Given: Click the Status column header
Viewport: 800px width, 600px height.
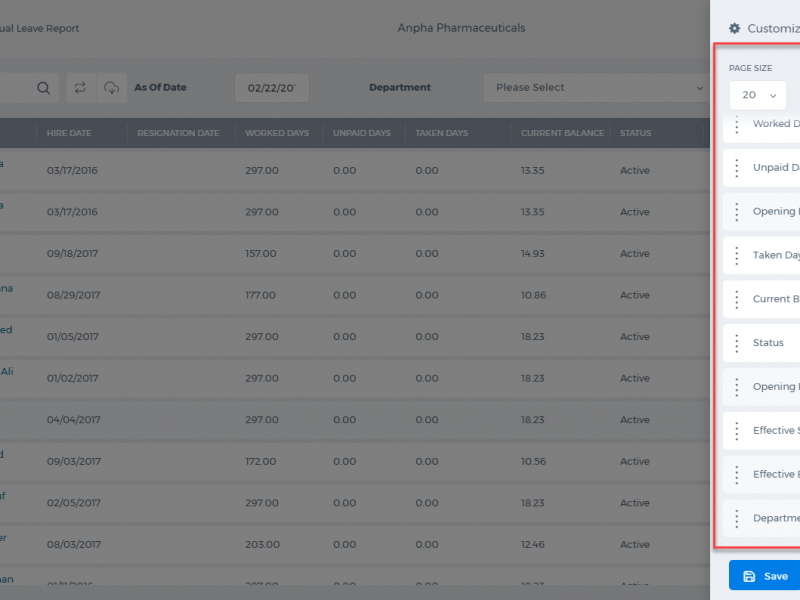Looking at the screenshot, I should (635, 133).
